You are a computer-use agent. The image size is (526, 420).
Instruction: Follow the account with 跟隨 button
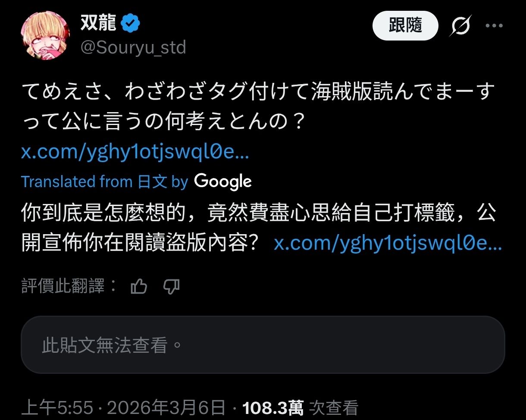(405, 26)
